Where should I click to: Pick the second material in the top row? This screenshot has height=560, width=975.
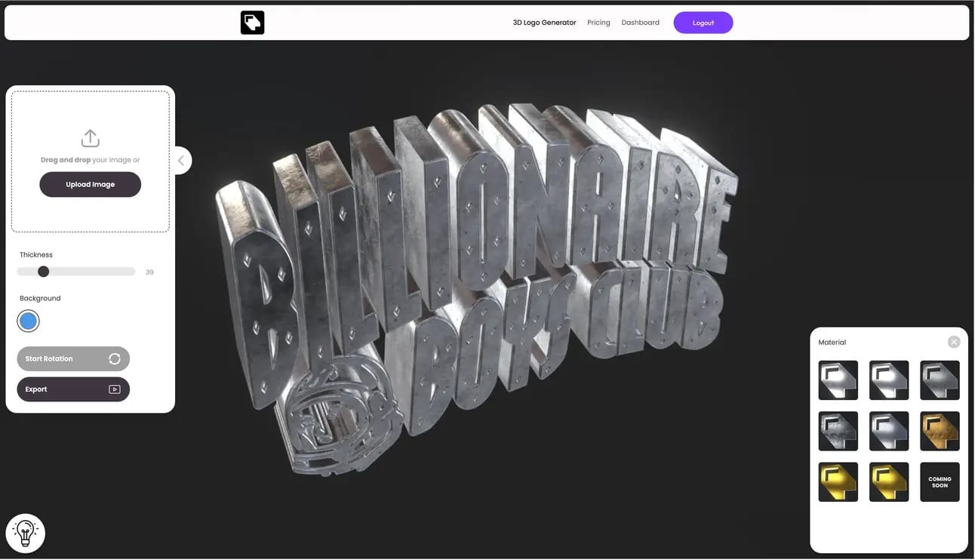[x=889, y=380]
